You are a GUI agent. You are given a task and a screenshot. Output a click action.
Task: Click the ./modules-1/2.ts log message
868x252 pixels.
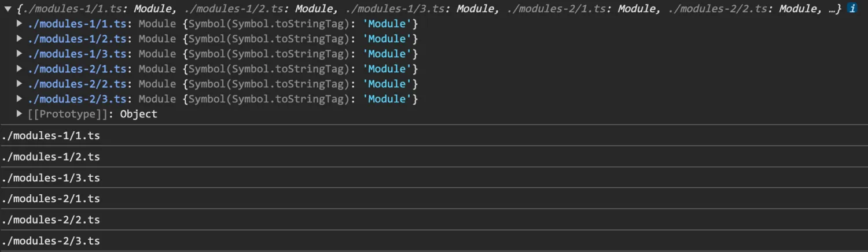coord(51,157)
